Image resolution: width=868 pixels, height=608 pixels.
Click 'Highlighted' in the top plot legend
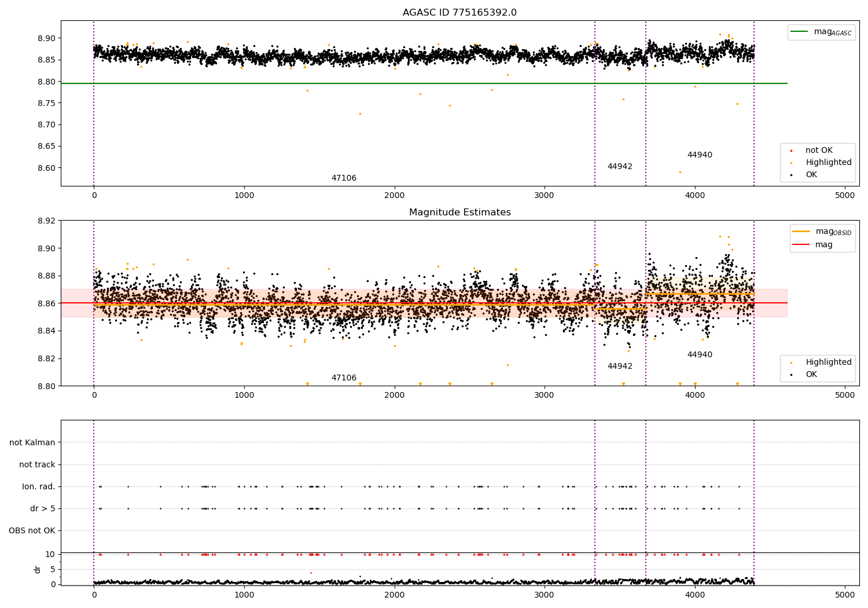click(828, 163)
